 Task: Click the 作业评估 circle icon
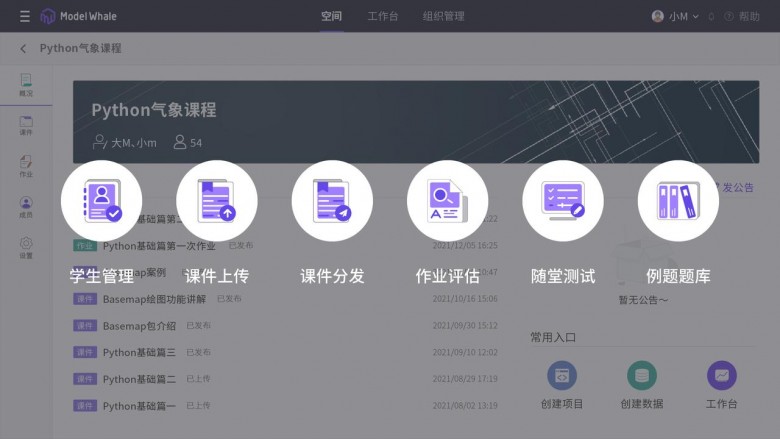click(448, 201)
